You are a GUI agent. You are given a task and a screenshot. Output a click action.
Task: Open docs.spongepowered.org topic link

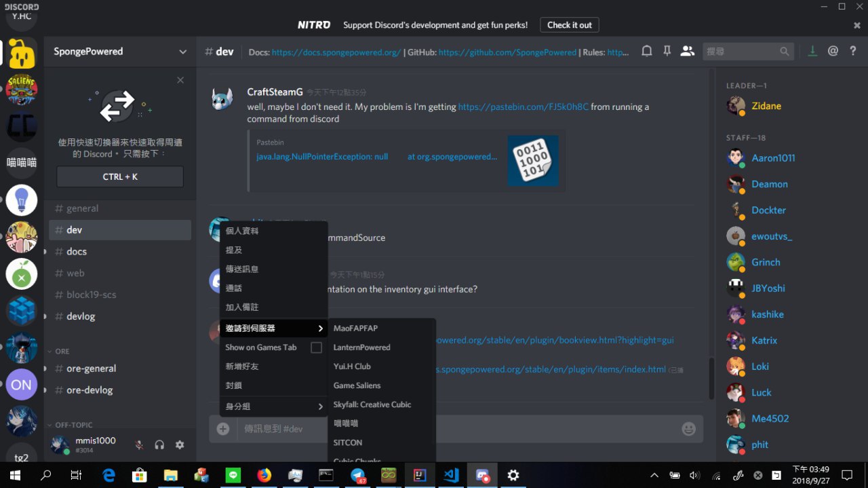[336, 52]
